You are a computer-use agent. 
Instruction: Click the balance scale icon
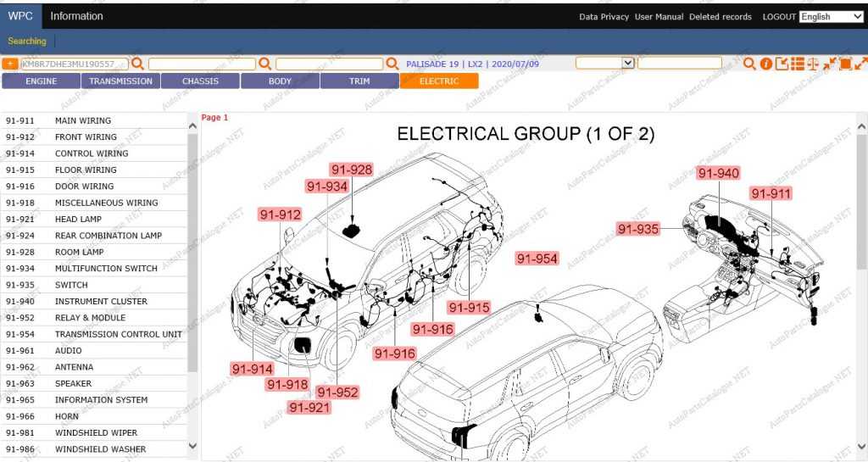(813, 64)
